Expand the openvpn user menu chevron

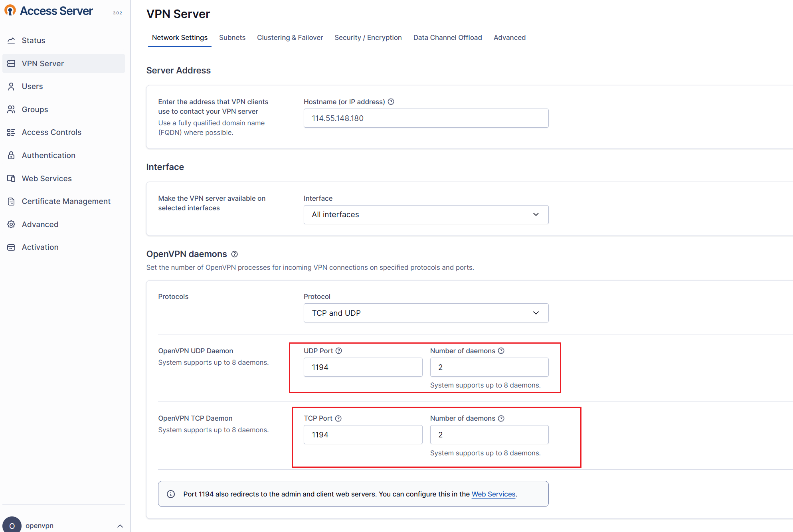point(120,526)
